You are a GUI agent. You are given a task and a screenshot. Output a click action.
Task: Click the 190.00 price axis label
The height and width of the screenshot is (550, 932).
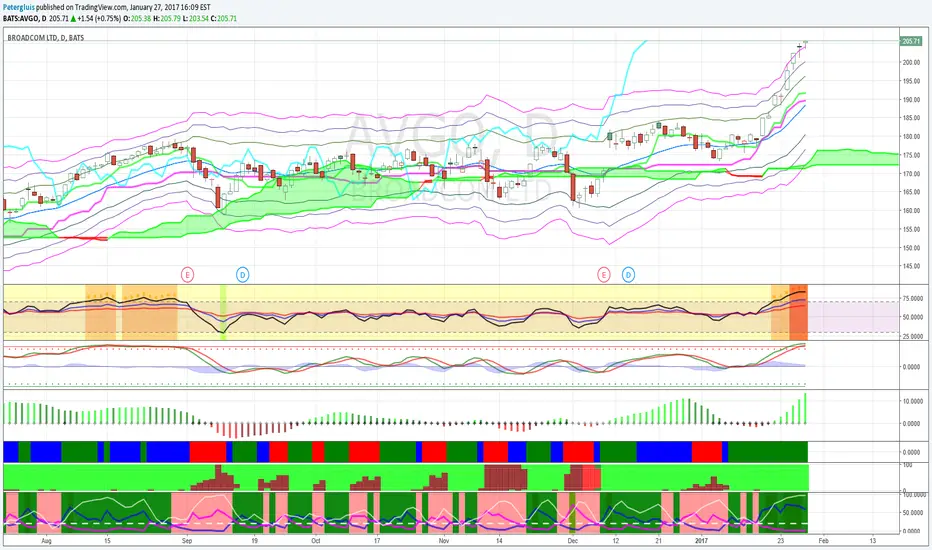point(911,100)
